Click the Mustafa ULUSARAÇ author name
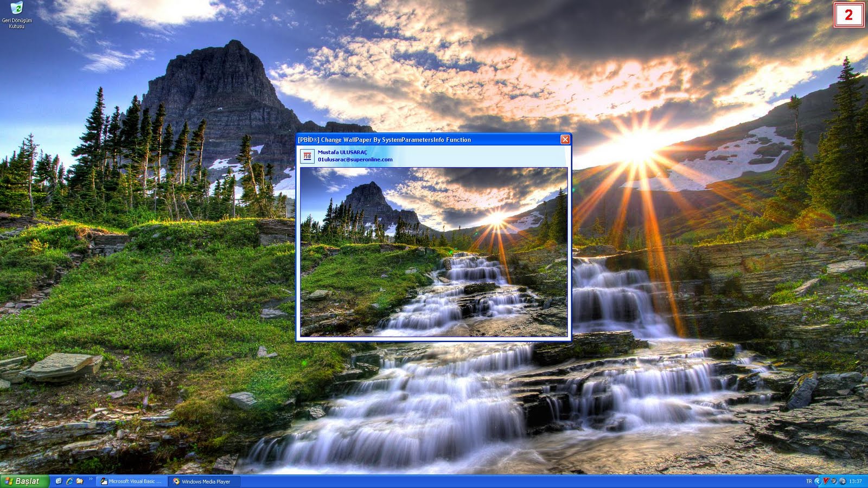 [342, 153]
